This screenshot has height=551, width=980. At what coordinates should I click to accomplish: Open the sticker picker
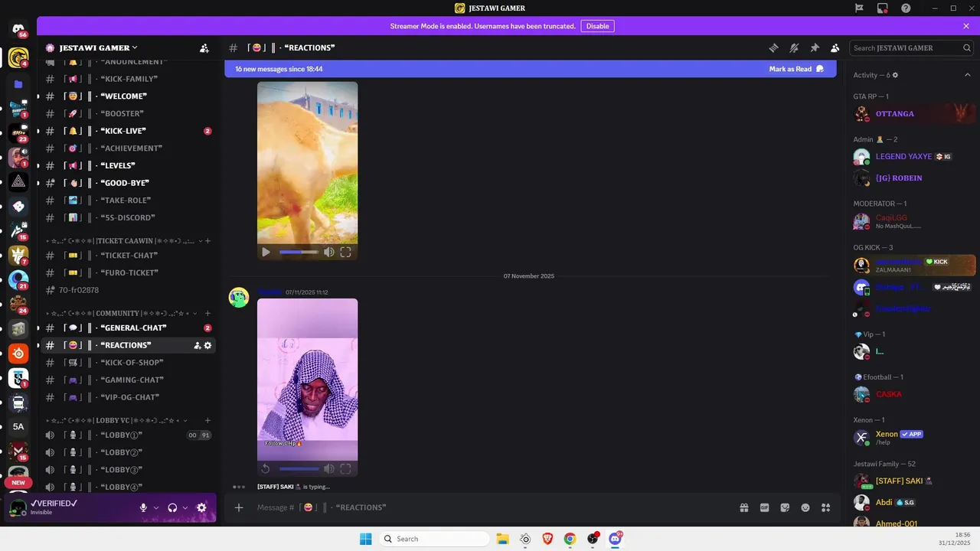(x=785, y=507)
